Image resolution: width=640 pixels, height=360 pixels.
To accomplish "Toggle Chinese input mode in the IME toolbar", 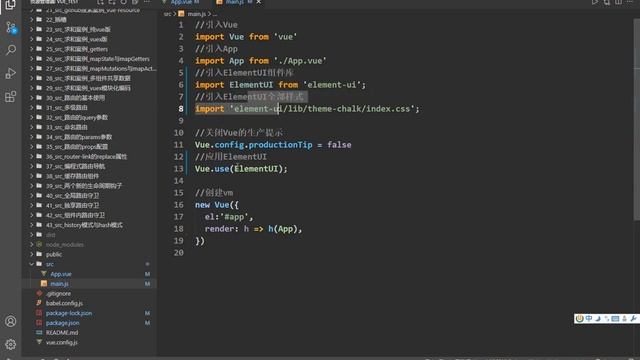I will 589,318.
